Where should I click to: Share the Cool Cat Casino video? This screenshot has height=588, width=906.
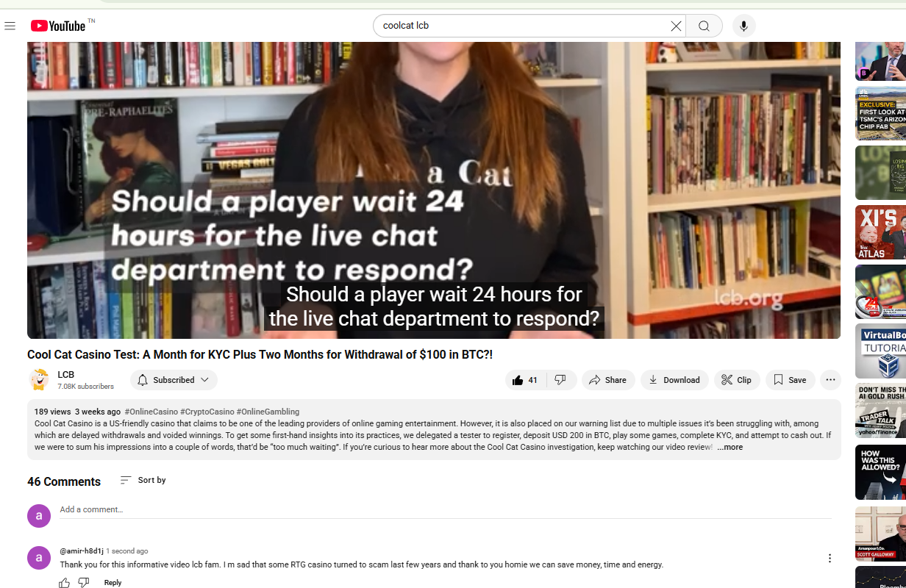click(608, 380)
